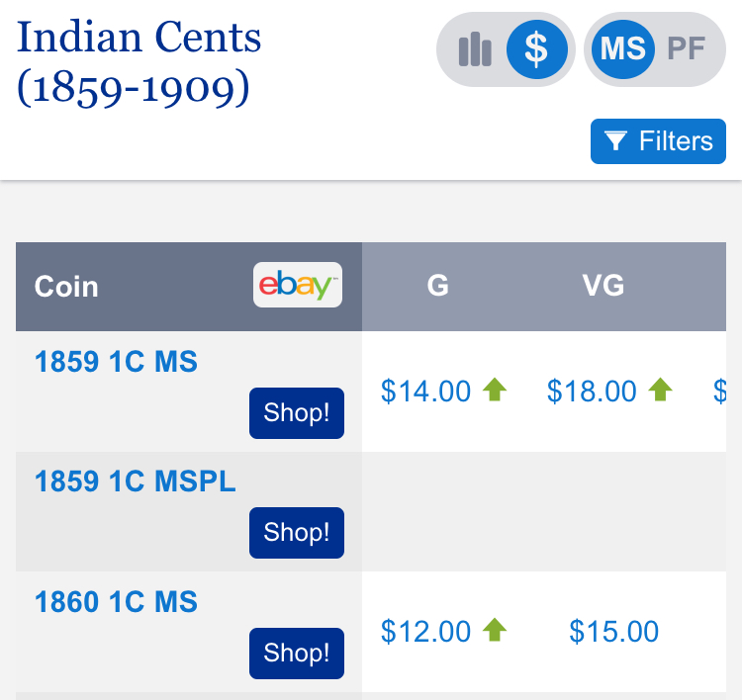742x700 pixels.
Task: Toggle MS mint state mode
Action: (623, 49)
